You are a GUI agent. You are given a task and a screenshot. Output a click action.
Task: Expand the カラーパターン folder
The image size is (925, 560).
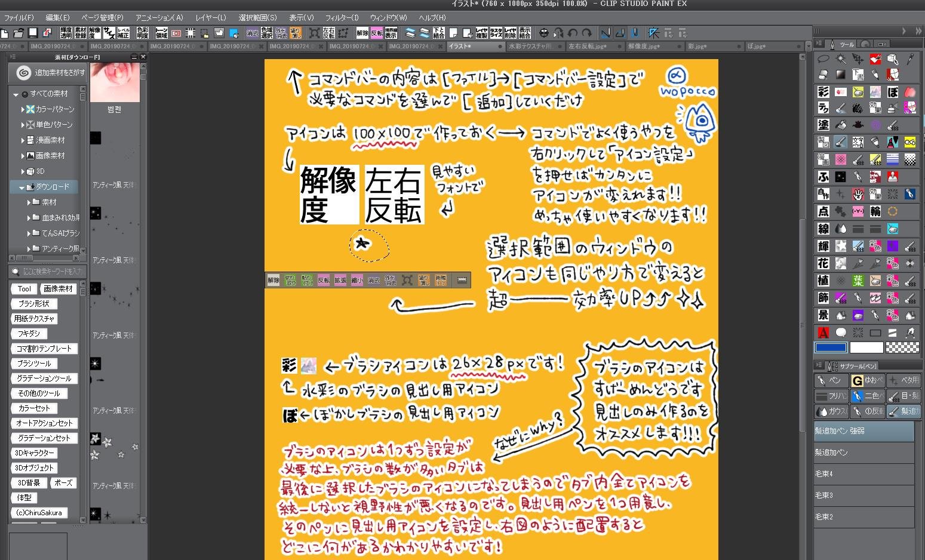point(23,109)
